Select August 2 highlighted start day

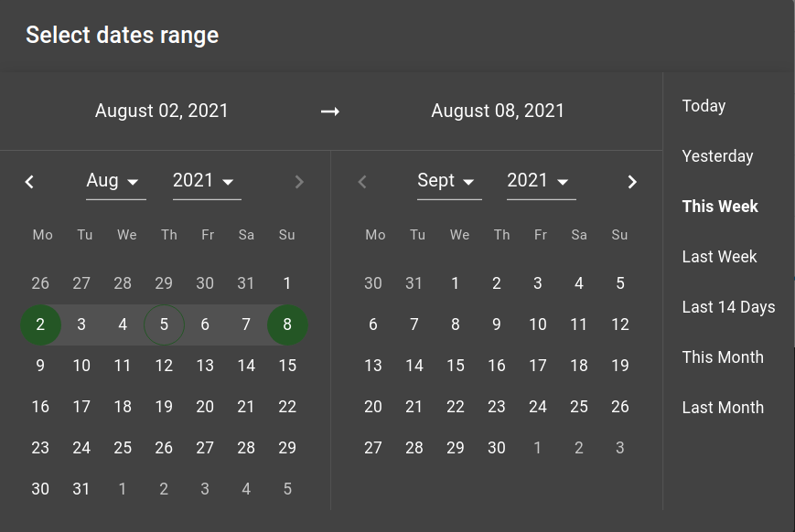pos(40,325)
